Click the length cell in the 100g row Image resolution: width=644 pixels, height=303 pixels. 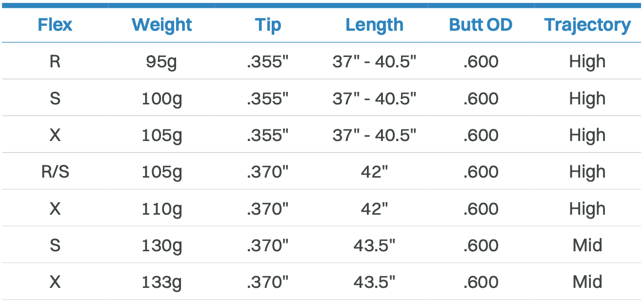[x=374, y=99]
